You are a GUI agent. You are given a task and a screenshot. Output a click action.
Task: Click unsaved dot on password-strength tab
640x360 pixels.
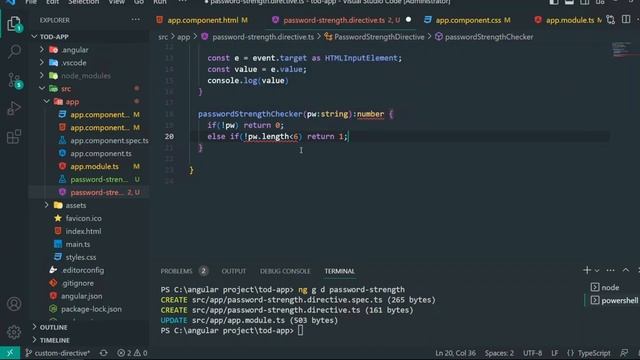pos(409,20)
